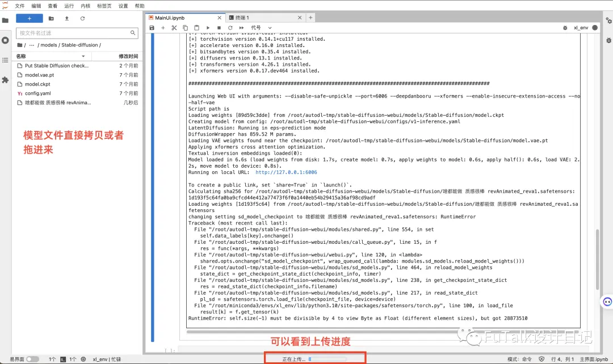The image size is (613, 364).
Task: Add a new launcher tab
Action: (x=310, y=18)
